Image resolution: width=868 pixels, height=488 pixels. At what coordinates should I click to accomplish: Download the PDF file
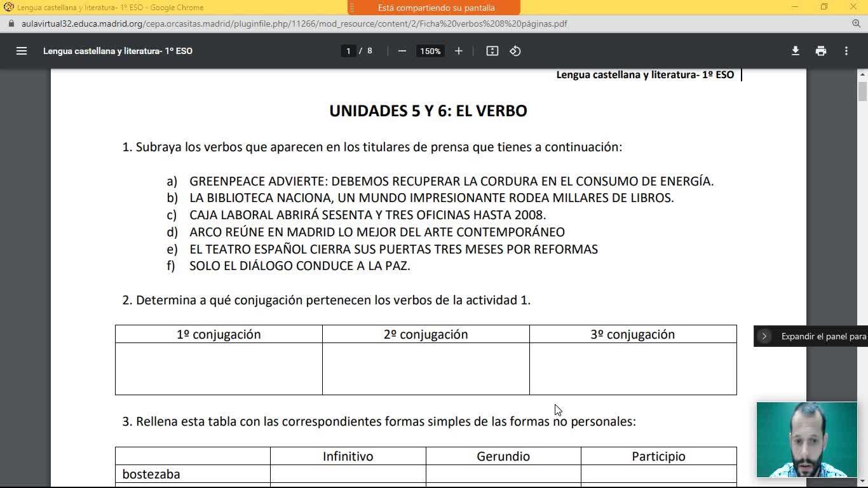point(795,51)
